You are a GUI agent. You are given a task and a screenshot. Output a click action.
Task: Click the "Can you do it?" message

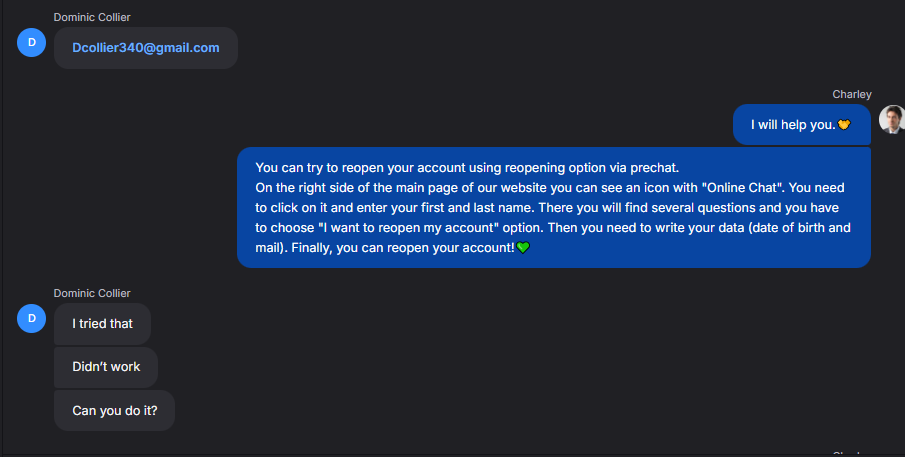pos(114,410)
